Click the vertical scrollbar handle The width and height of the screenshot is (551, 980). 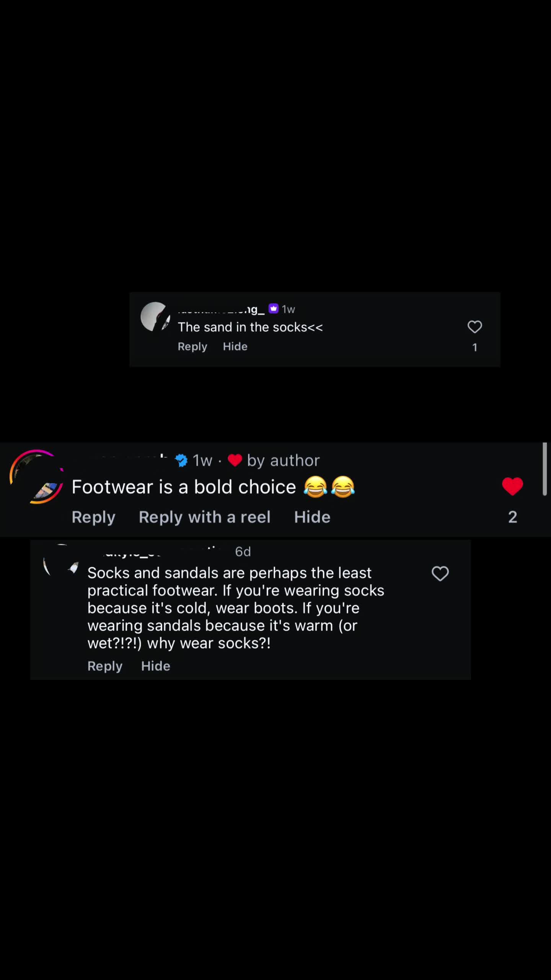pos(544,469)
